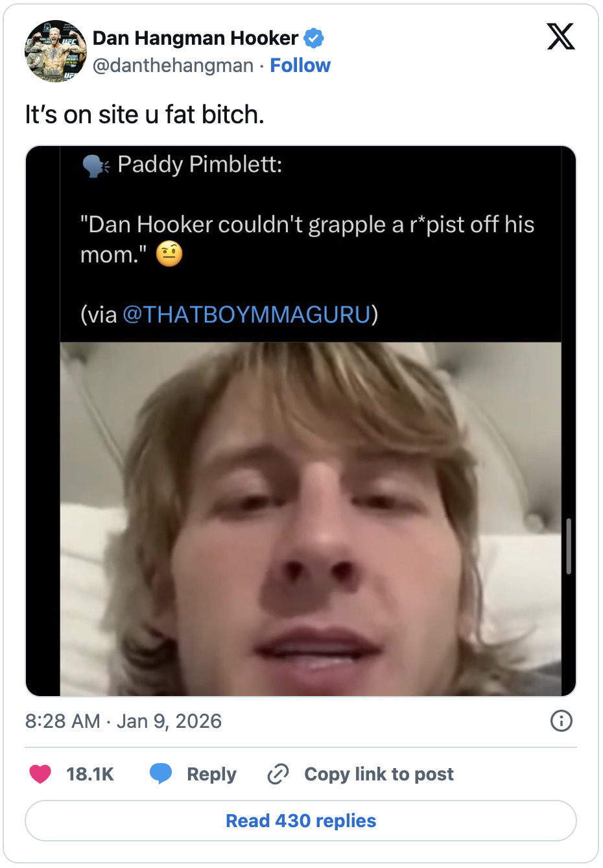Click the scrollbar inside the embedded screenshot
Screen dimensions: 603x868
click(569, 546)
